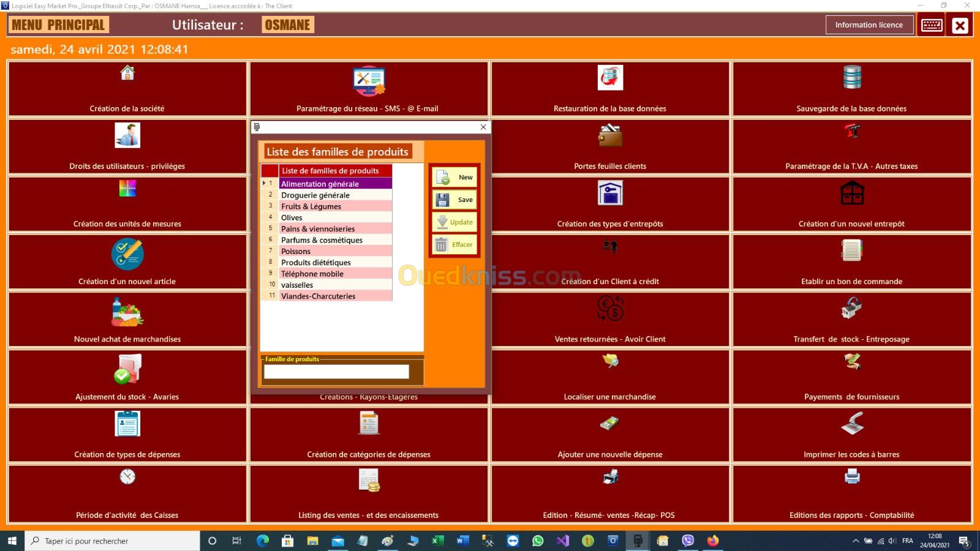Select Fruits & Légumes in the families list
Image resolution: width=980 pixels, height=551 pixels.
(x=335, y=206)
